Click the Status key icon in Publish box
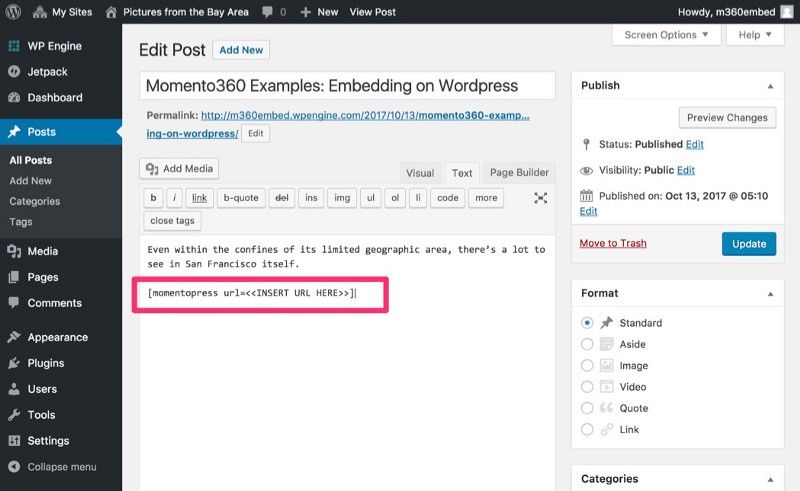Screen dimensions: 800x491 [586, 144]
